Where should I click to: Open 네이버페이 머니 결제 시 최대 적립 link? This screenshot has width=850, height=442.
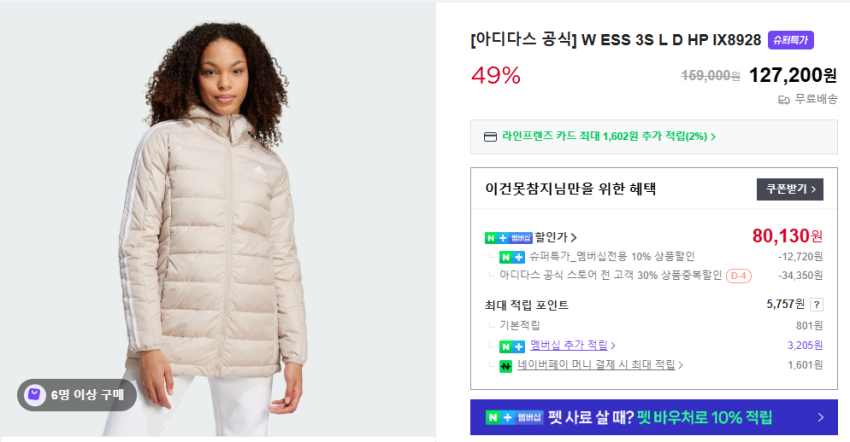(600, 365)
